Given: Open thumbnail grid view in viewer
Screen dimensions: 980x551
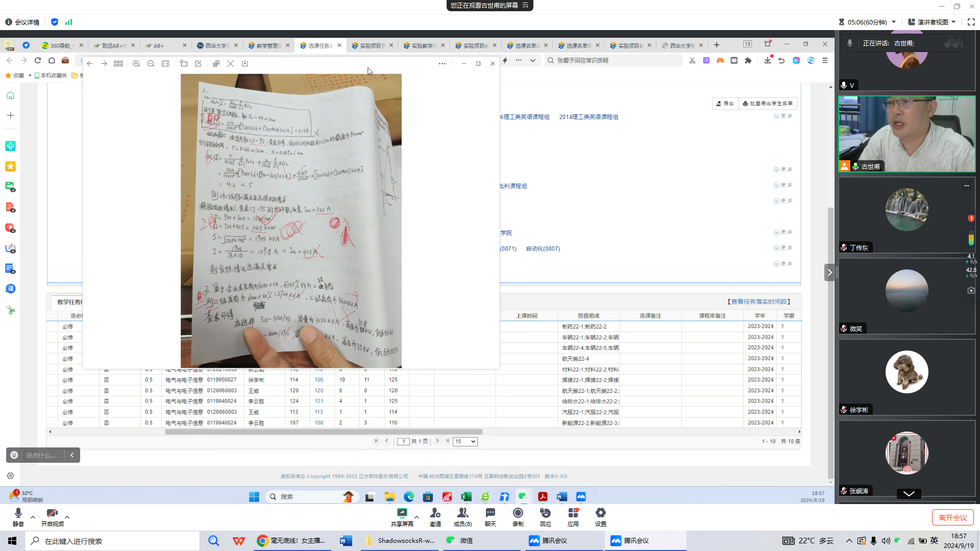Looking at the screenshot, I should [x=118, y=64].
